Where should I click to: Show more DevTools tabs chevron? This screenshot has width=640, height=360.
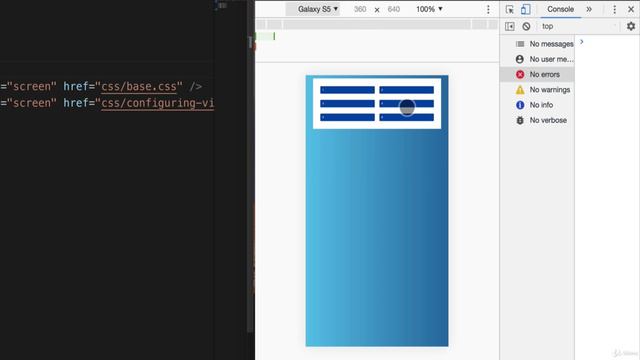[x=589, y=9]
